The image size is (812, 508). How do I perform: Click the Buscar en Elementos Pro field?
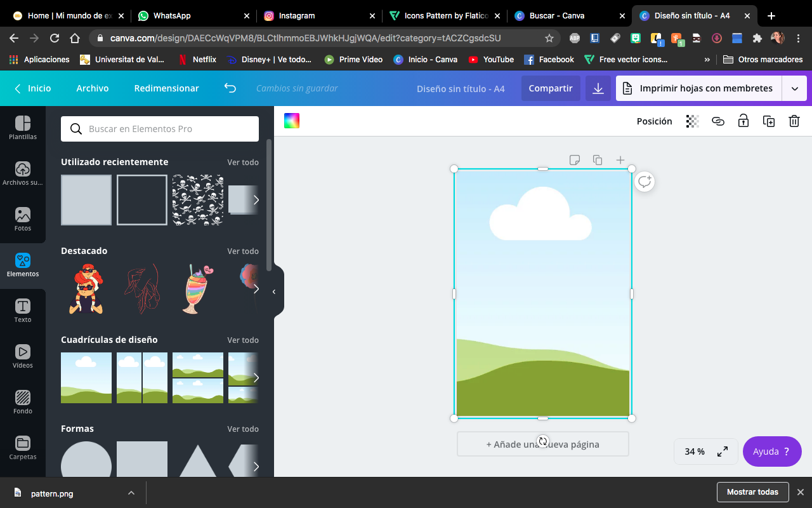(x=160, y=129)
